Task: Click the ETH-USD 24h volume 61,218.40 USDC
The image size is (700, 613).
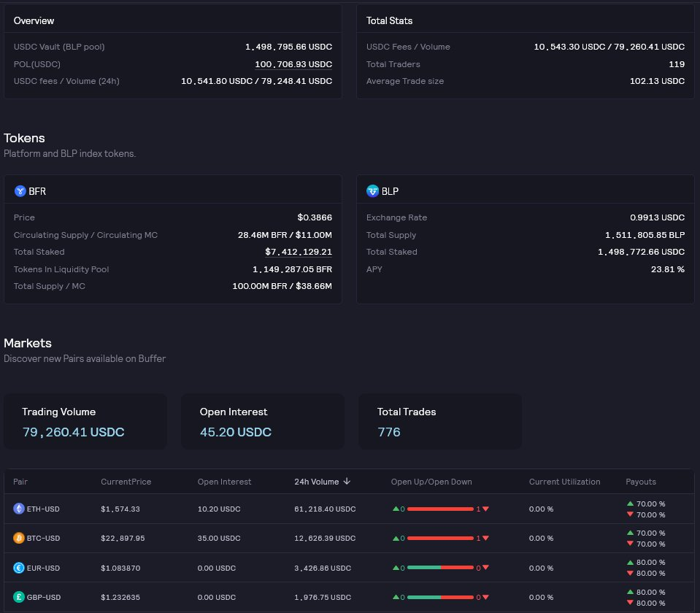Action: (x=325, y=509)
